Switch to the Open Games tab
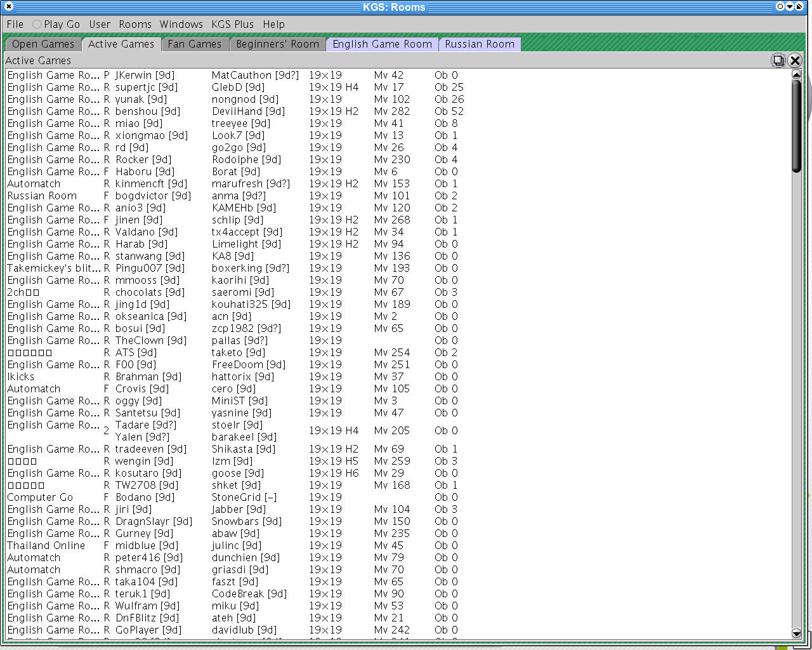This screenshot has width=812, height=650. (x=43, y=44)
